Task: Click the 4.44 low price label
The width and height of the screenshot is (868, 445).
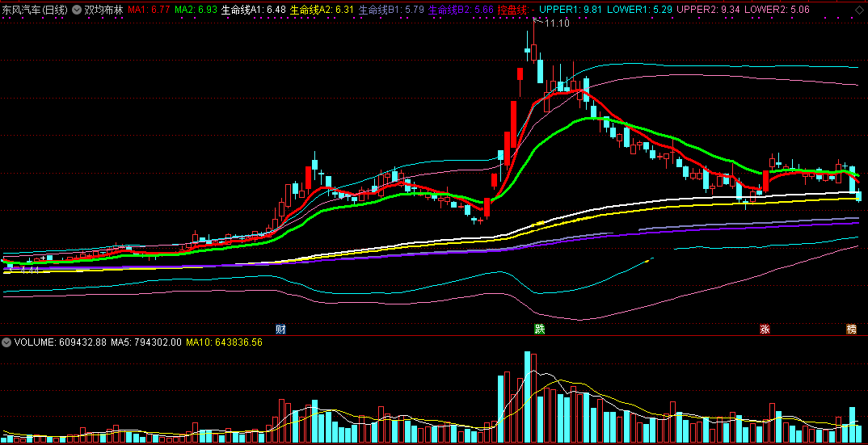Action: click(x=29, y=270)
